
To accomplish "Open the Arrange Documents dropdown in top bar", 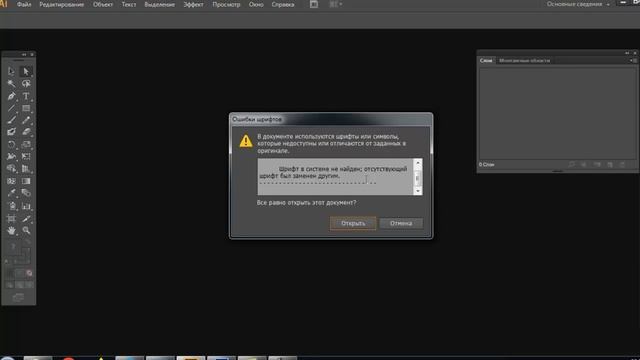I will 336,4.
